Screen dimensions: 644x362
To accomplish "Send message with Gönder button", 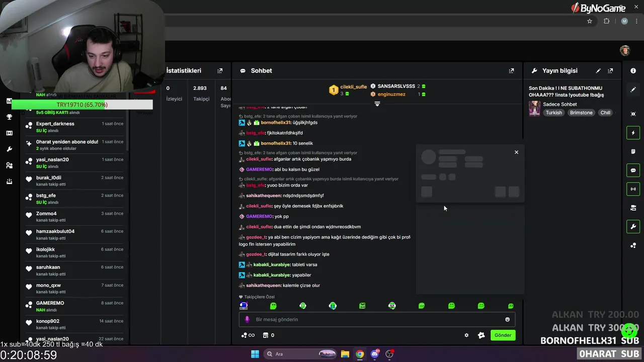I will (503, 335).
